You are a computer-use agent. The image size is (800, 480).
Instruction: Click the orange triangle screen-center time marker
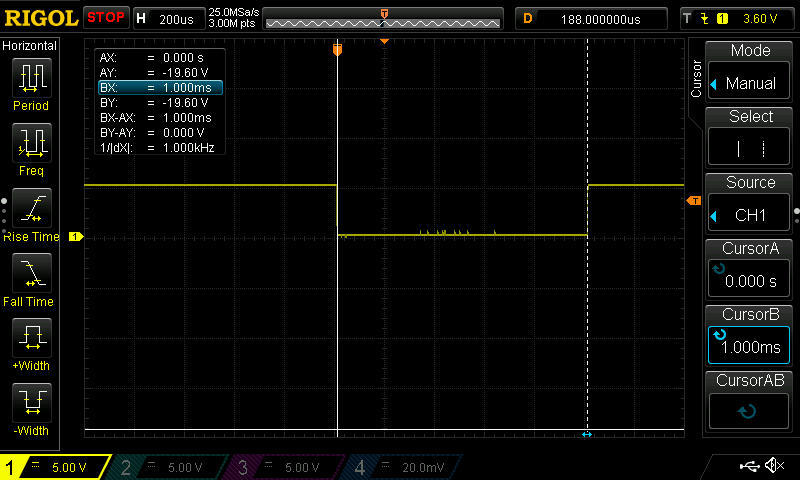pos(384,41)
